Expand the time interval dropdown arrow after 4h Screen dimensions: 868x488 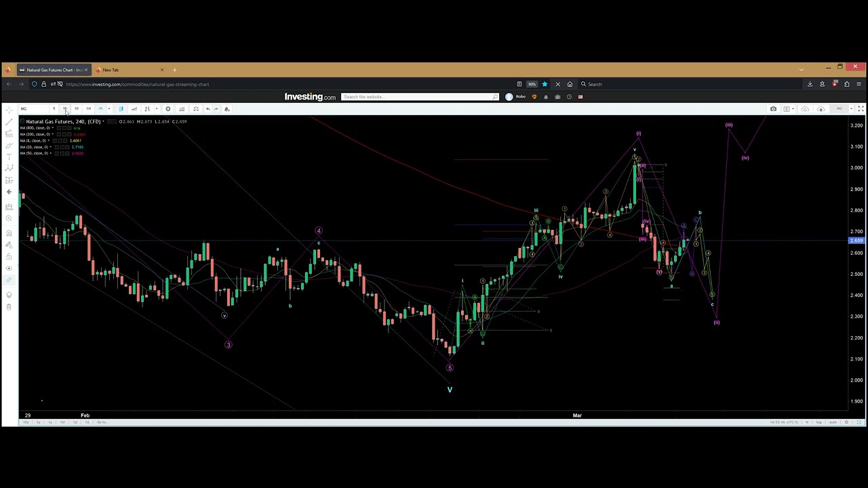click(108, 108)
